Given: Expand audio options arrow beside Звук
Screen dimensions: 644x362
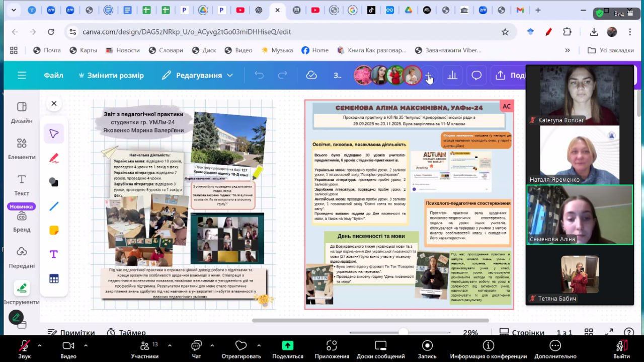Looking at the screenshot, I should click(x=40, y=345).
